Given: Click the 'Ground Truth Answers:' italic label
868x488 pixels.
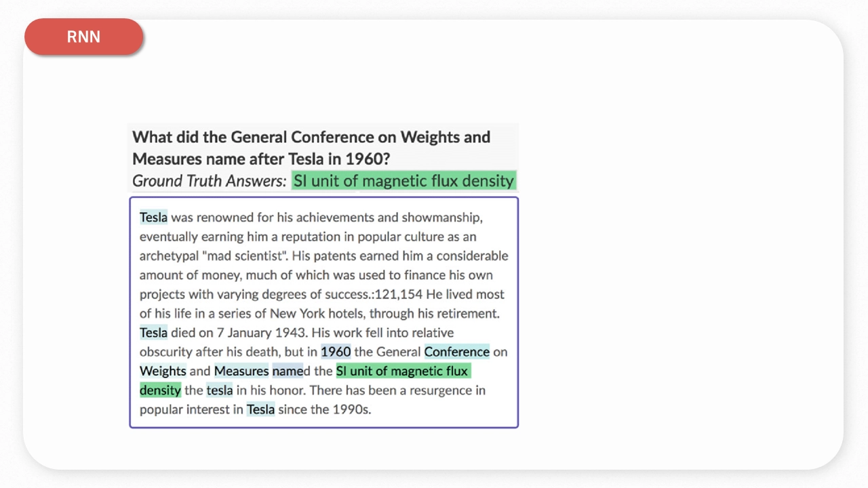Looking at the screenshot, I should pos(209,181).
